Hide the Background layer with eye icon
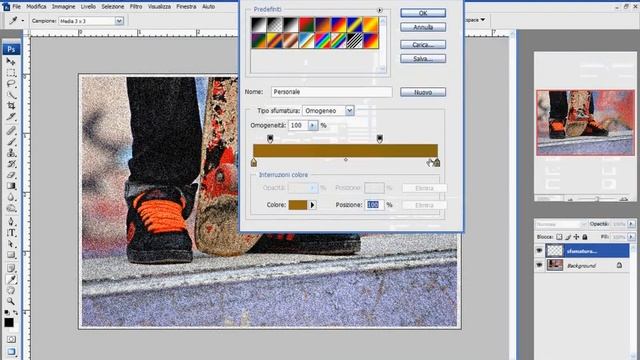Viewport: 640px width, 360px height. click(539, 265)
